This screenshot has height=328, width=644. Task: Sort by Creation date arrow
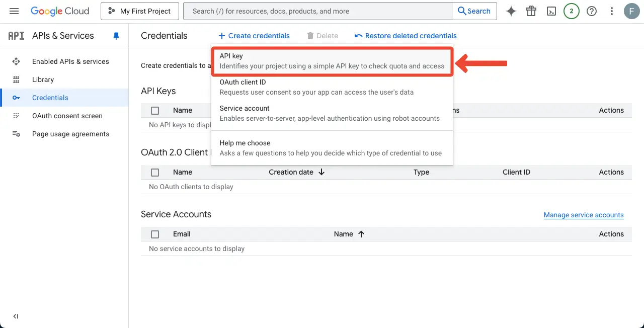[321, 172]
